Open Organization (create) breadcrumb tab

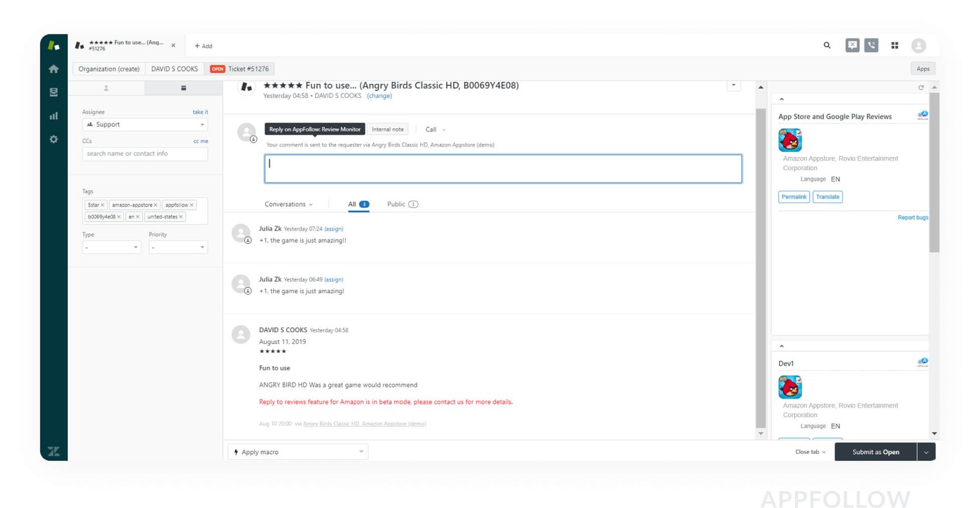109,69
